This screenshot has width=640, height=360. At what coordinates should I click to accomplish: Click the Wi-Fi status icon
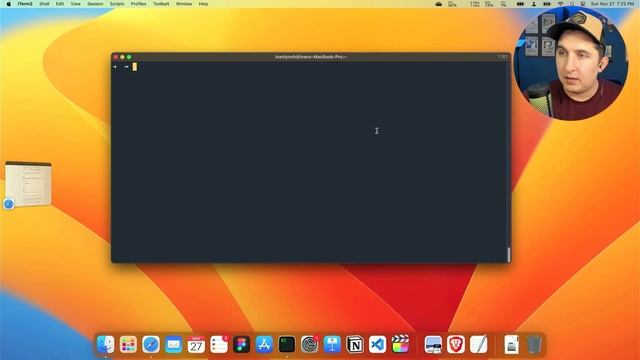click(560, 4)
